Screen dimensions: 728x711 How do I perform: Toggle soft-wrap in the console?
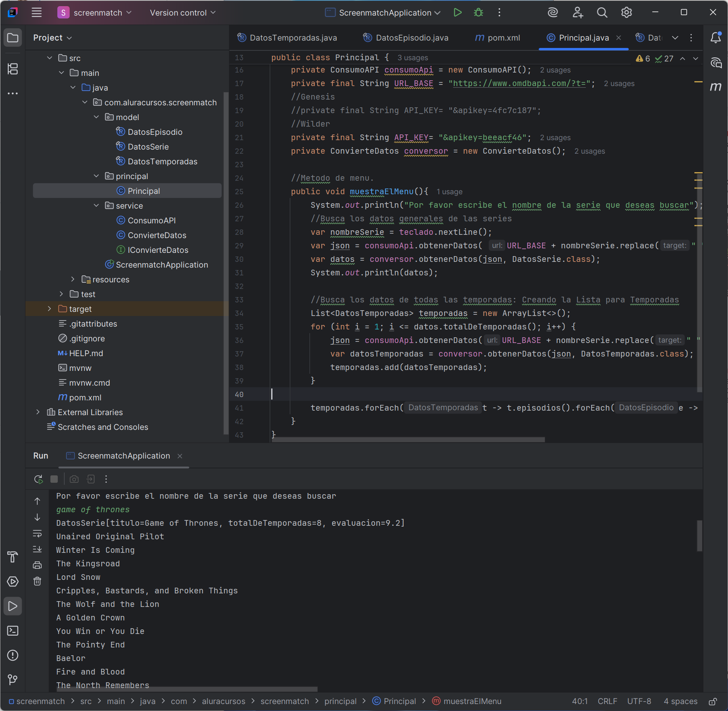pyautogui.click(x=37, y=533)
